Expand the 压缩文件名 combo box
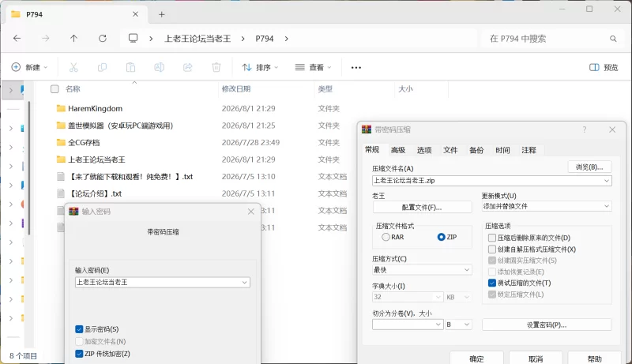 [x=606, y=181]
